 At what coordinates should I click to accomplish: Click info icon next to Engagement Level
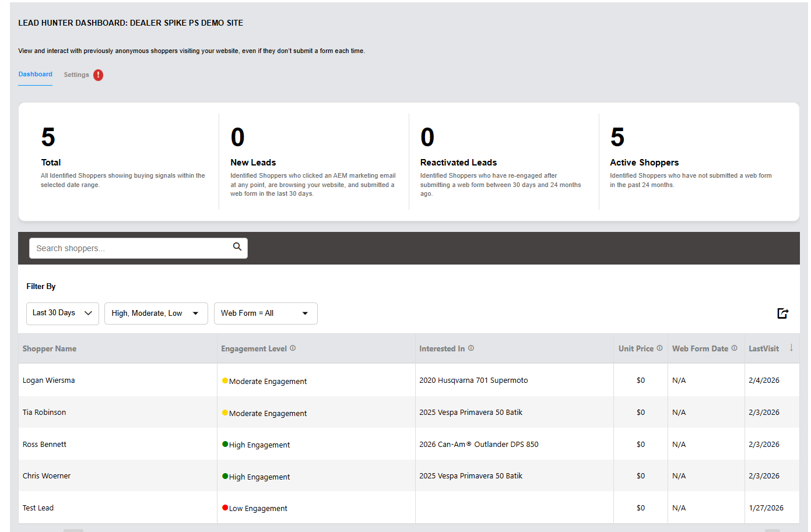[293, 348]
